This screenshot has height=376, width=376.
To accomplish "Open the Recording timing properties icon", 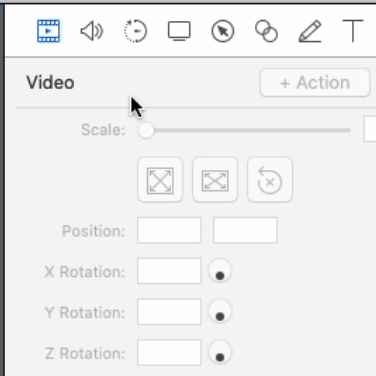I will pos(135,31).
